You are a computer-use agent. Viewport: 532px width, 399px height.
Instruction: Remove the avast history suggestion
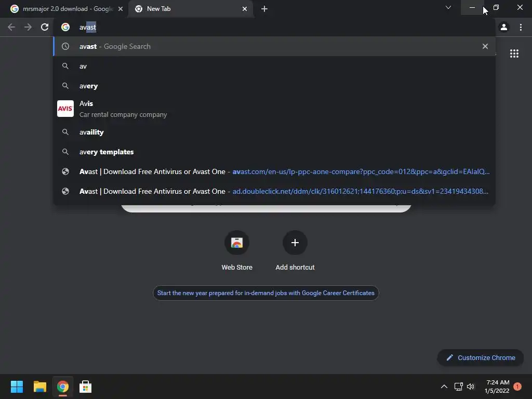point(485,46)
